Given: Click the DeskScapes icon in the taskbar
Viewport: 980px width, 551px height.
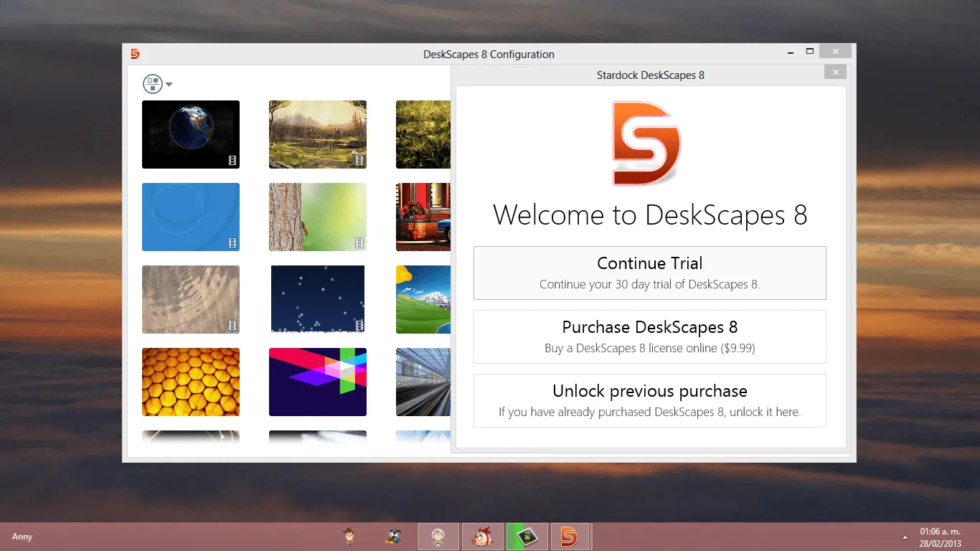Looking at the screenshot, I should coord(570,537).
